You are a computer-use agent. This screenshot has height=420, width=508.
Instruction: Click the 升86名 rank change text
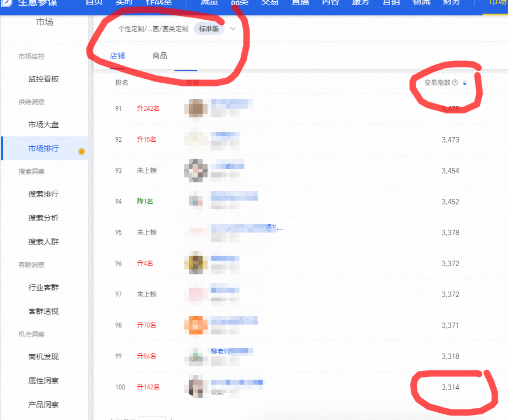(x=146, y=356)
